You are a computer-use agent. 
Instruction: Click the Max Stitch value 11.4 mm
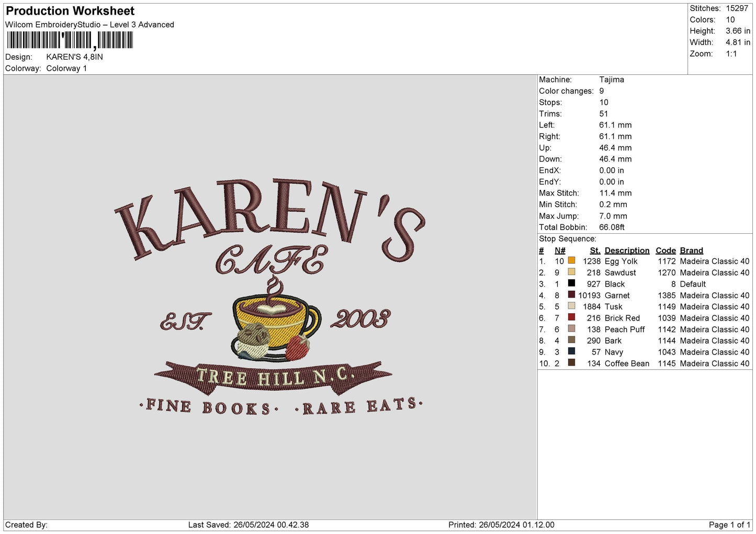(615, 193)
